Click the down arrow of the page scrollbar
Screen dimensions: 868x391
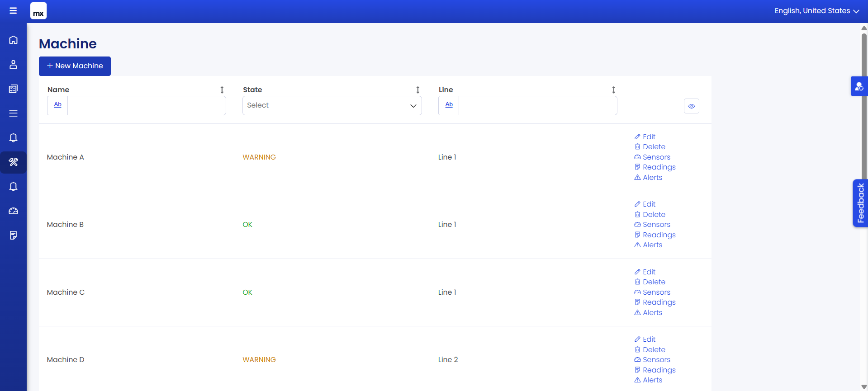(x=864, y=387)
